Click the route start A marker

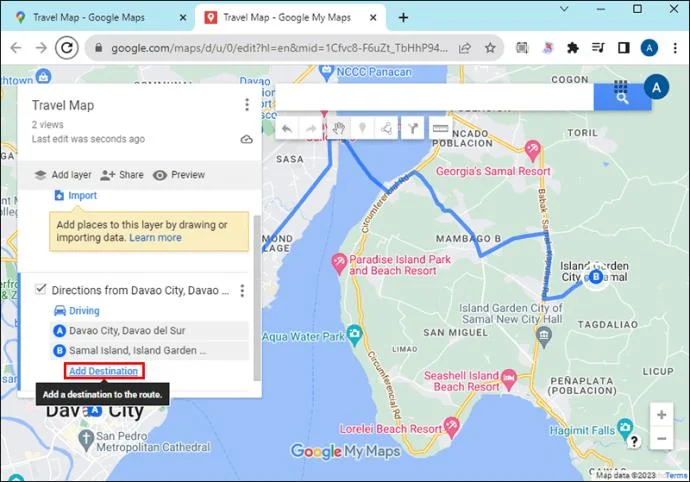(94, 410)
